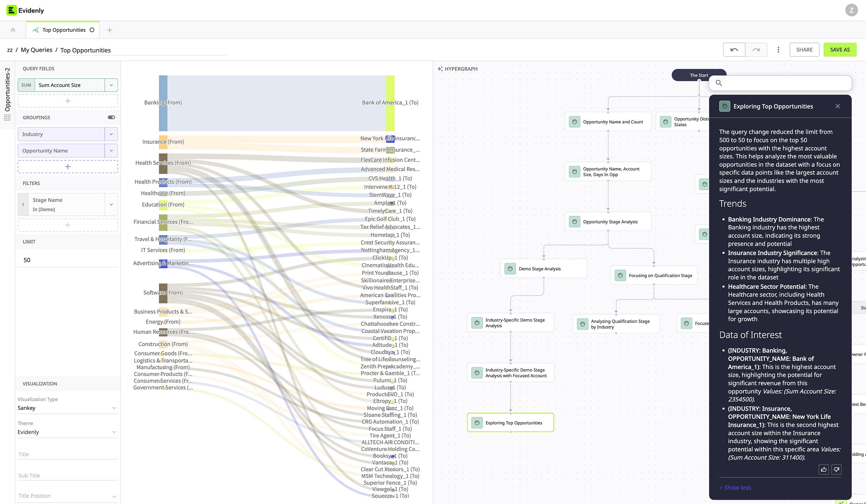Select the Opportunity Name, Account Size, Days In Opp node
The image size is (866, 504).
(x=608, y=172)
